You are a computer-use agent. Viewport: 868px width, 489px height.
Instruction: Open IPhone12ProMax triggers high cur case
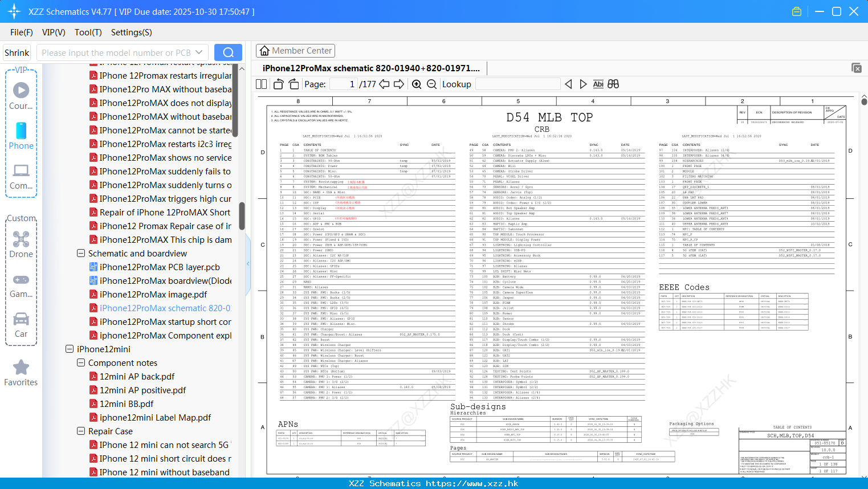click(x=160, y=198)
